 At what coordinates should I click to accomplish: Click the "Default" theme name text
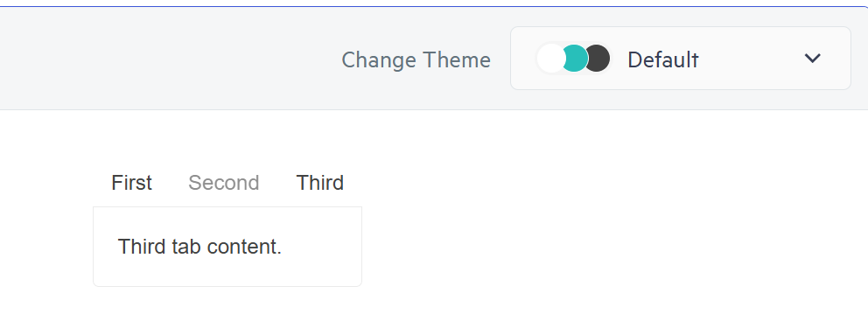[x=663, y=59]
